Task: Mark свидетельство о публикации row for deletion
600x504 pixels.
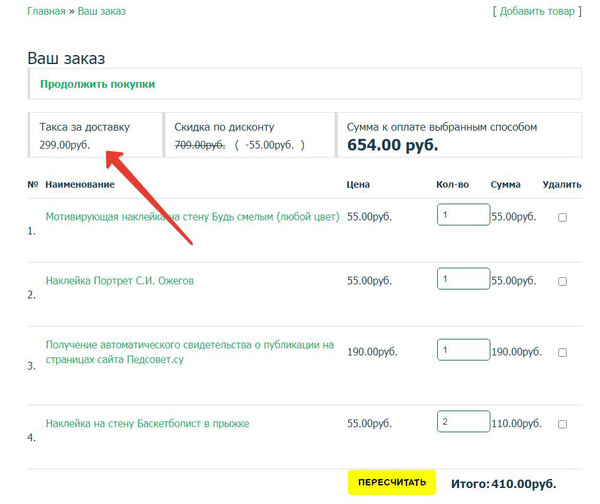Action: click(x=562, y=352)
